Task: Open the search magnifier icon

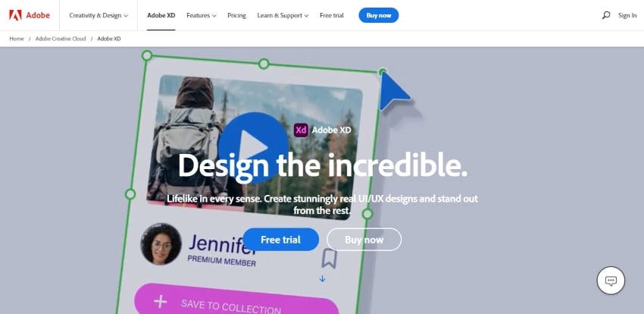Action: coord(606,15)
